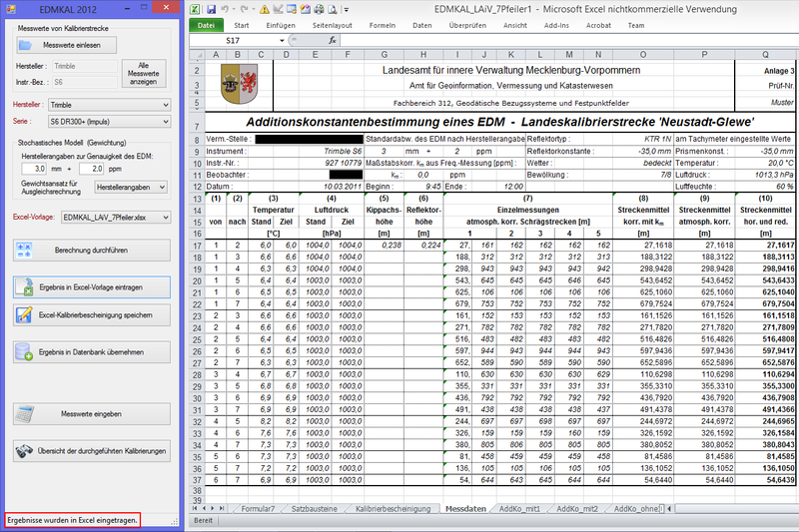Viewport: 799px width, 532px height.
Task: Click the previous-sheet navigation arrow
Action: [x=204, y=508]
